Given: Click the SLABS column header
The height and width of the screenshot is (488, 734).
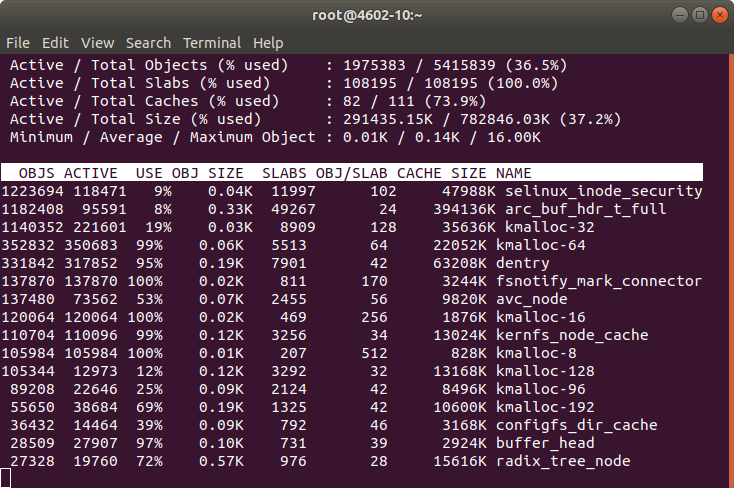Looking at the screenshot, I should click(284, 173).
